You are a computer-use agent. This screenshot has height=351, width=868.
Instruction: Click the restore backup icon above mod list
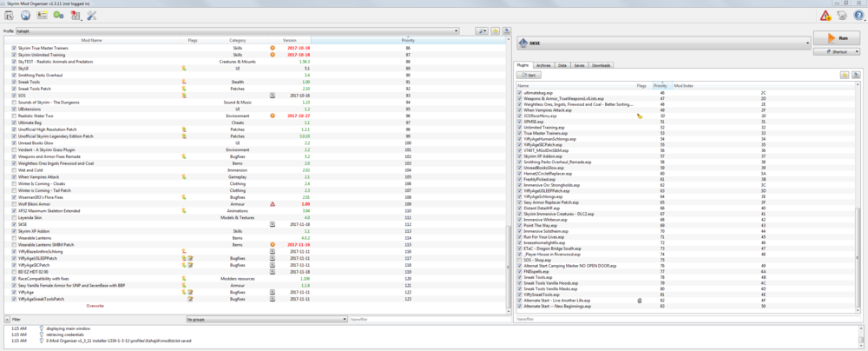pos(496,31)
